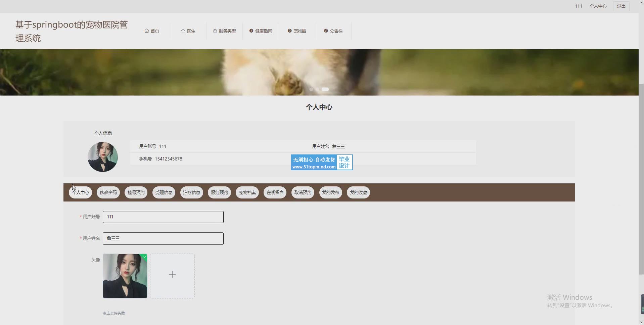Screen dimensions: 644x325
Task: Open the 公告栏 page
Action: tap(333, 31)
